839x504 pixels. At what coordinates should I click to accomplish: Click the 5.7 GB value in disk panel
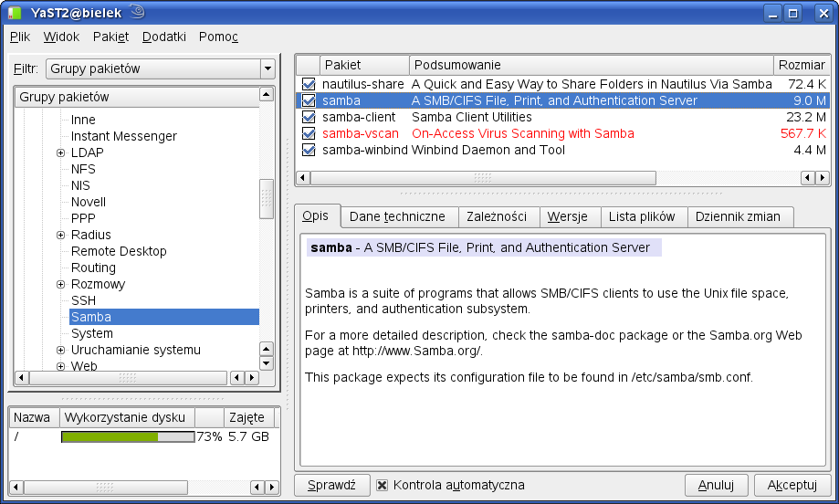[249, 437]
